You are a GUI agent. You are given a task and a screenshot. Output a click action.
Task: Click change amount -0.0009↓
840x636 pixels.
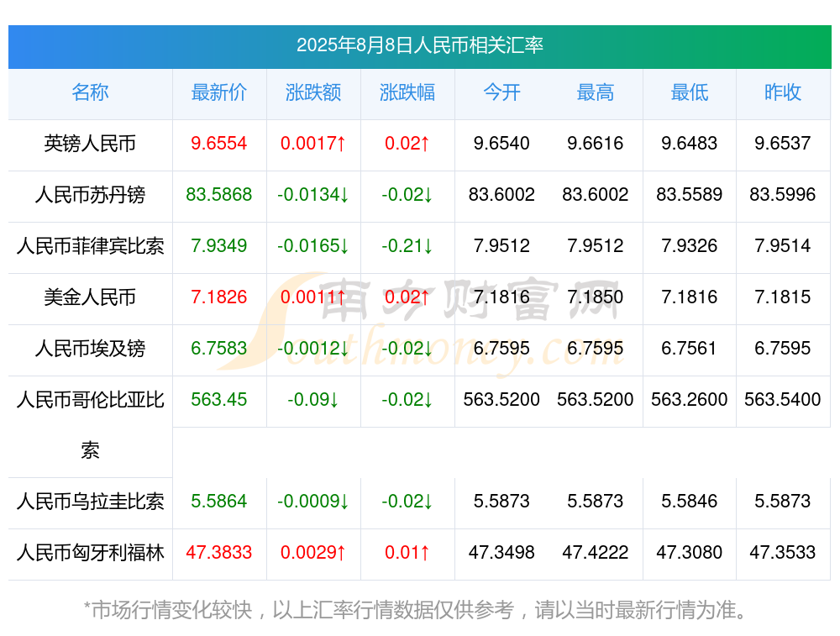(313, 501)
